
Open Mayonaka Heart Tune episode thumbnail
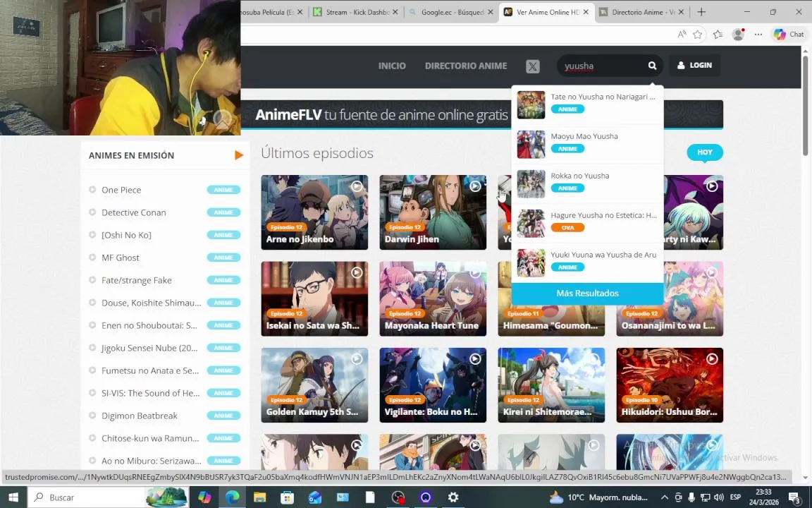433,298
